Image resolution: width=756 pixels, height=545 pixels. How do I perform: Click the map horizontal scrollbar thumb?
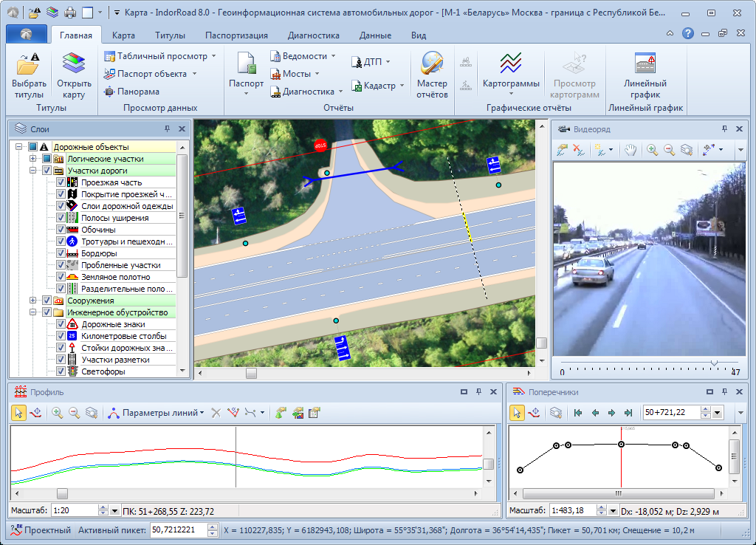[x=251, y=373]
